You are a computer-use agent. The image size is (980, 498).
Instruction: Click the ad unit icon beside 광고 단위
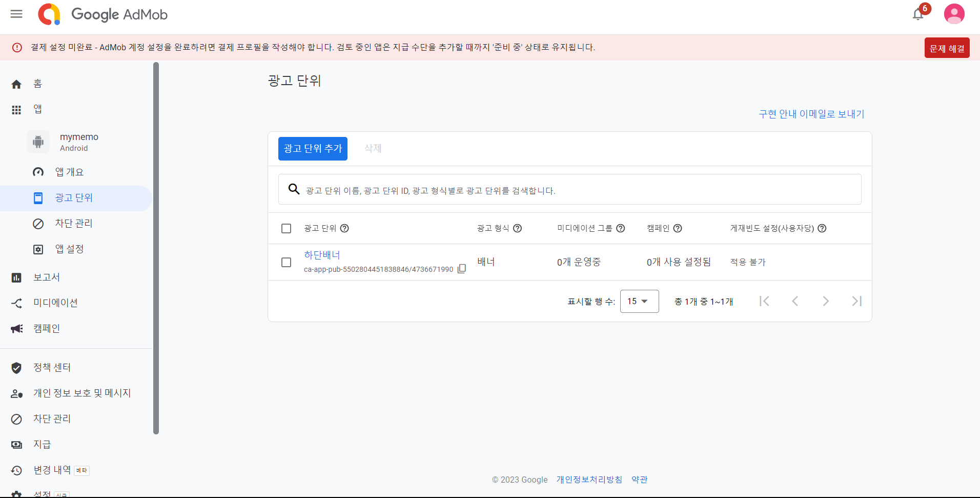coord(38,198)
